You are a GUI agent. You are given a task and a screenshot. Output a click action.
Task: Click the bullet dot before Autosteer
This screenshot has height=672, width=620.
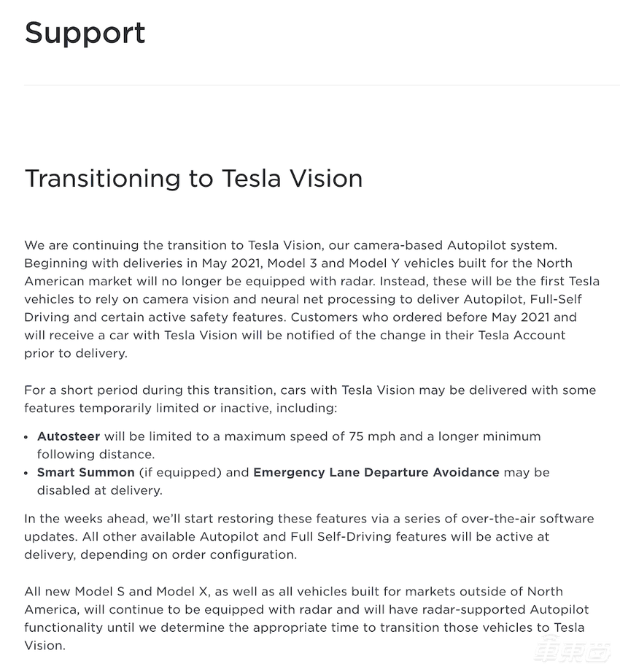coord(28,437)
